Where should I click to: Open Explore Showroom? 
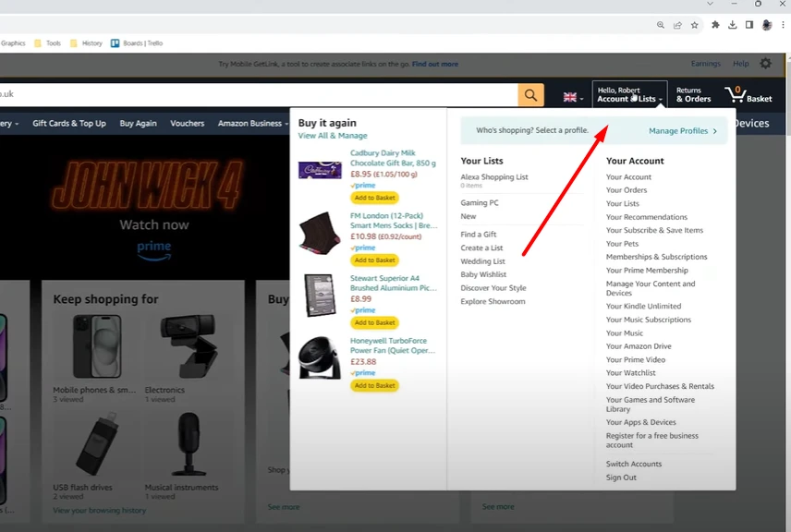click(493, 301)
